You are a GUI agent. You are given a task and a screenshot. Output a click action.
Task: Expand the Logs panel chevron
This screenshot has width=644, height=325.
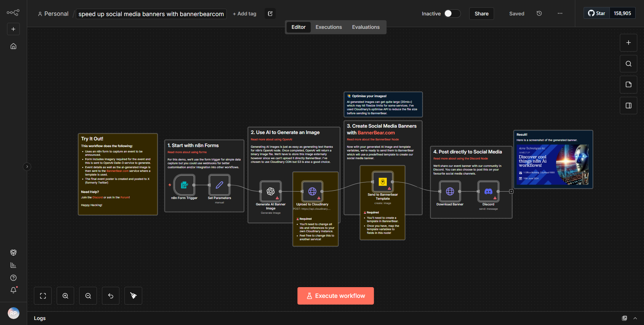(635, 318)
